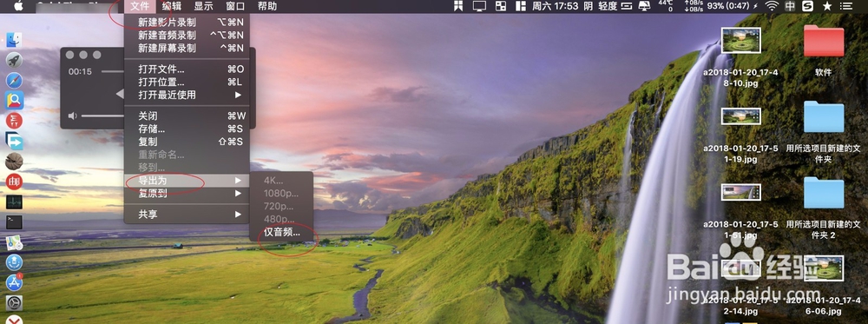
Task: Click the Sogou S input icon
Action: click(x=808, y=6)
